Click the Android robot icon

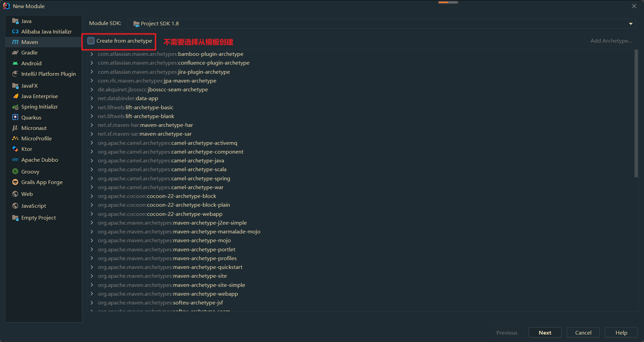point(15,63)
